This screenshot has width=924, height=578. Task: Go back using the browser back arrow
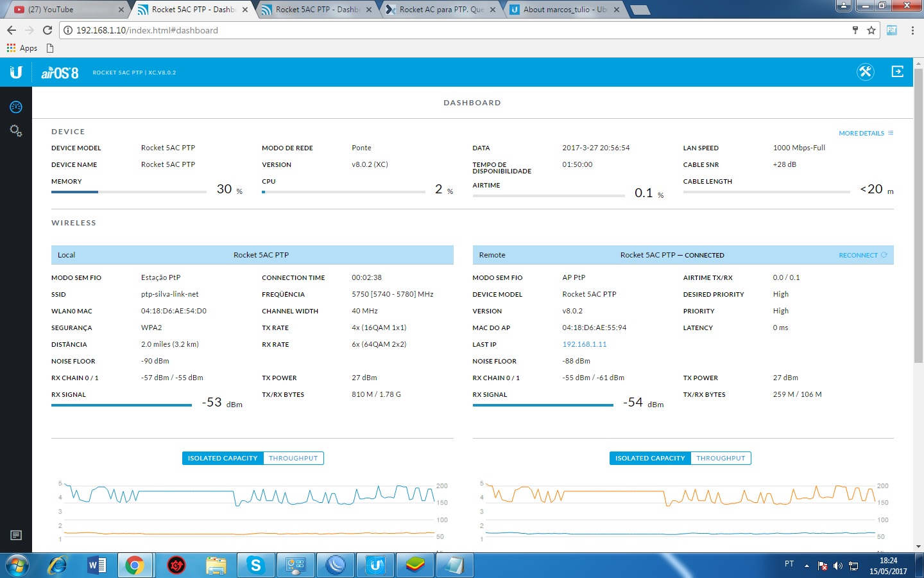pyautogui.click(x=12, y=30)
